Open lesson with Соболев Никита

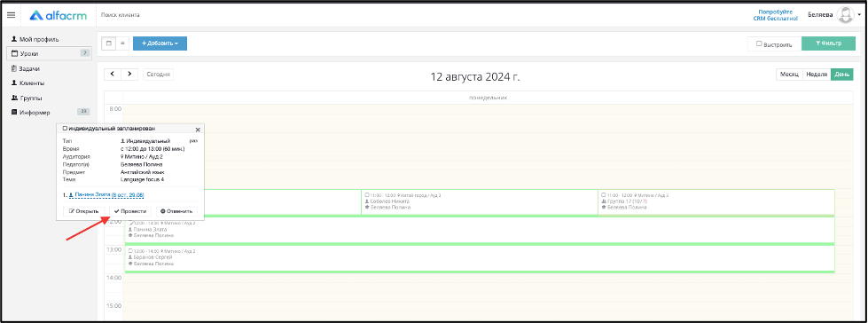(x=480, y=201)
